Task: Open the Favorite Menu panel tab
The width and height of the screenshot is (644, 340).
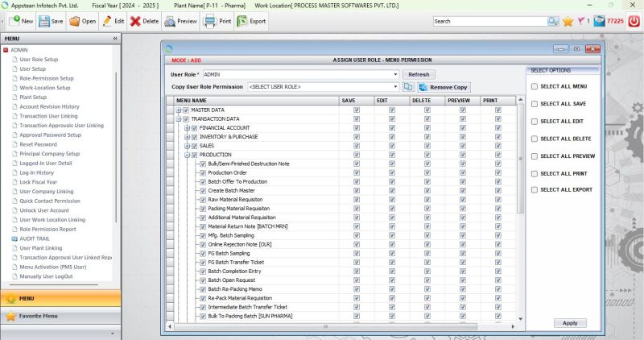Action: click(x=38, y=316)
